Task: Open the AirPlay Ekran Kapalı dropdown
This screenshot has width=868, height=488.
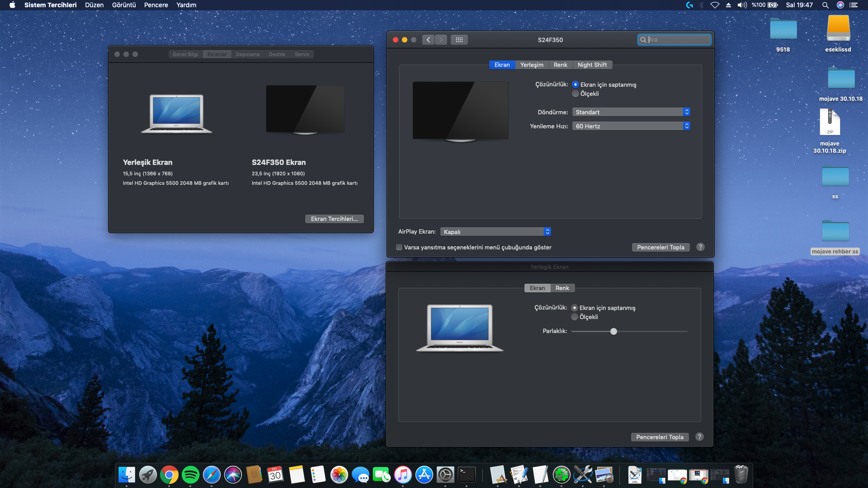Action: 495,232
